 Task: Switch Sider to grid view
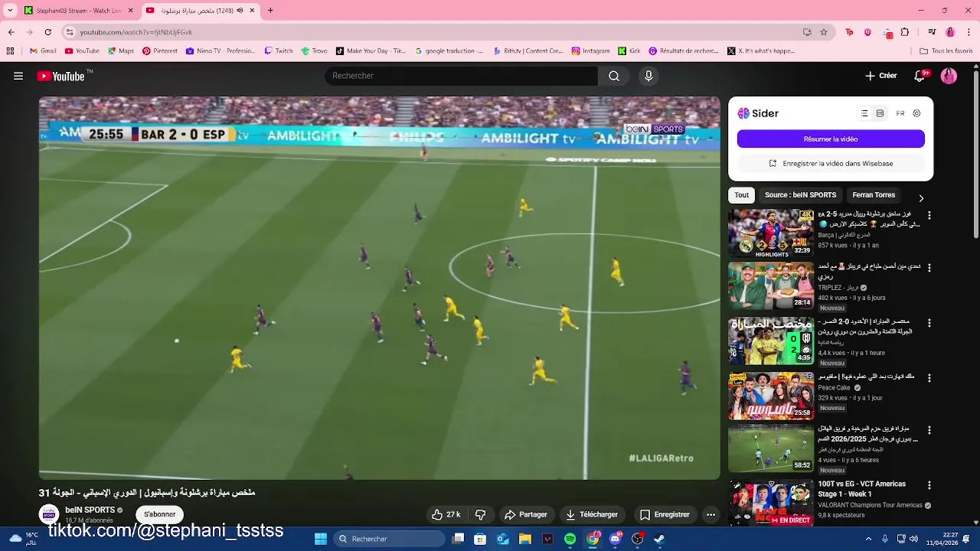880,113
